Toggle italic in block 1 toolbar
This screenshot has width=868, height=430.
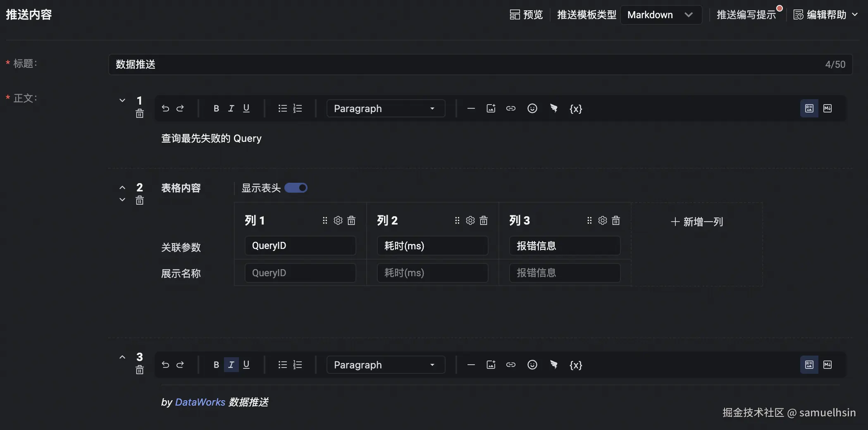[231, 108]
